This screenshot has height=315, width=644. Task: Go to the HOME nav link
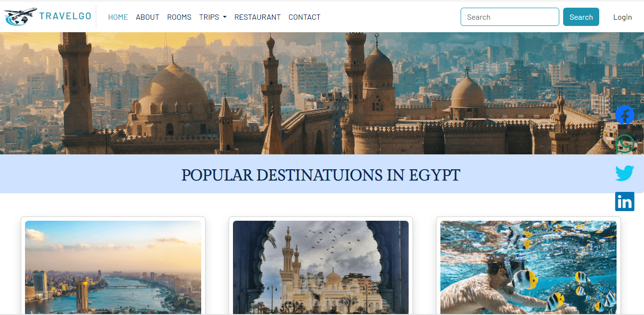click(x=118, y=17)
